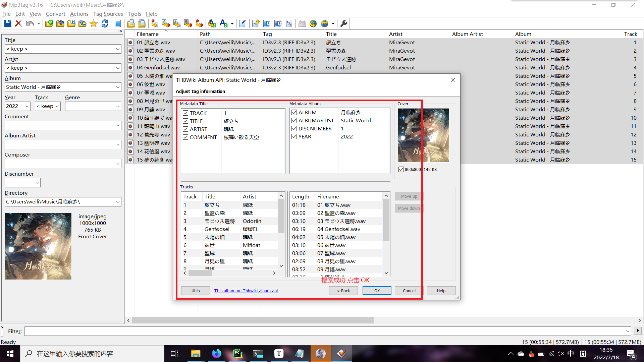Image resolution: width=644 pixels, height=362 pixels.
Task: Toggle the 800x800 cover checkbox
Action: 401,170
